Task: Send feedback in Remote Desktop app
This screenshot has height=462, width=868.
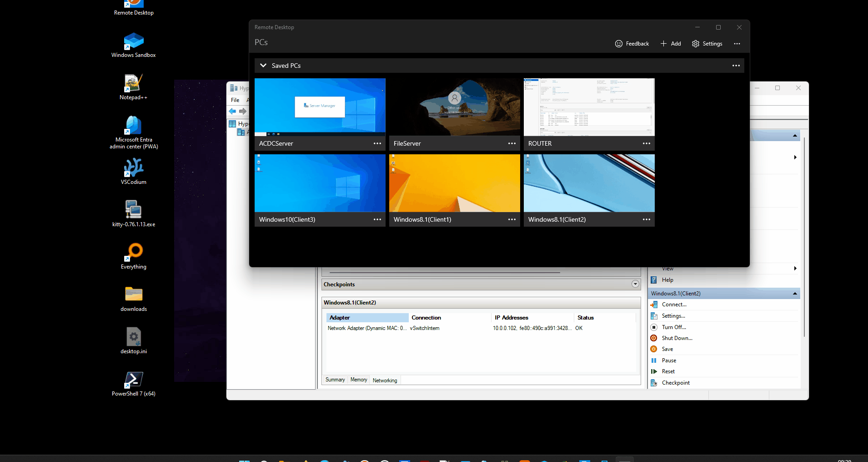Action: point(632,44)
